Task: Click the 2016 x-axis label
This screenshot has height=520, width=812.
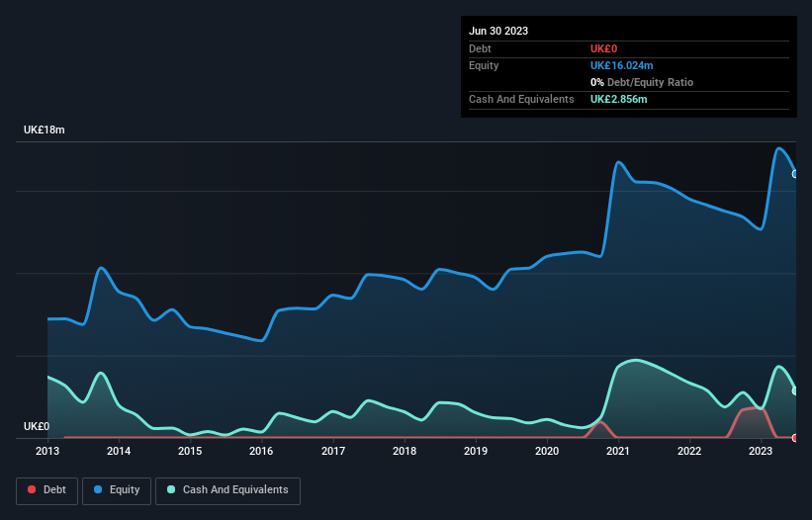Action: [x=261, y=451]
